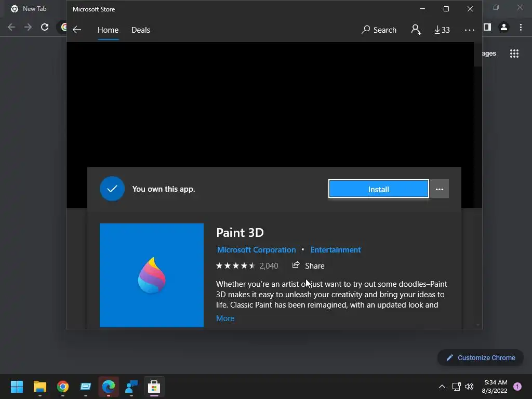Reload the page in Chrome

(x=45, y=27)
